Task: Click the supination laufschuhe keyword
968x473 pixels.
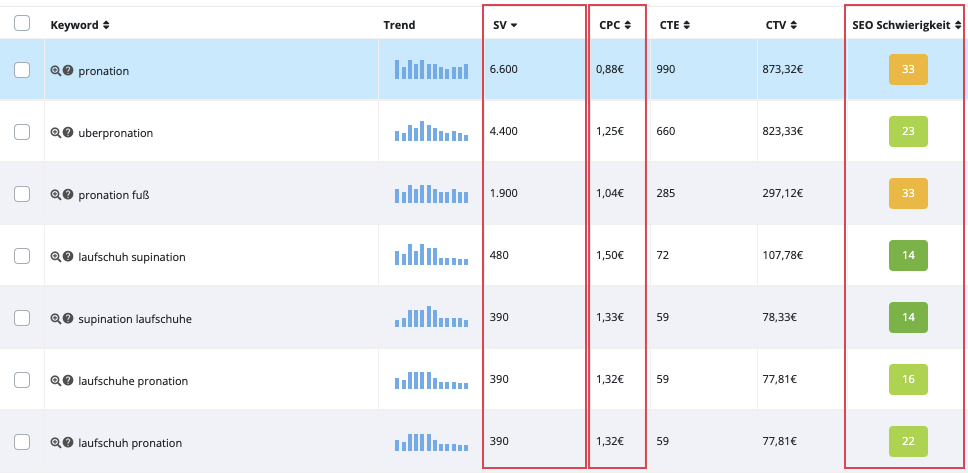Action: coord(134,319)
